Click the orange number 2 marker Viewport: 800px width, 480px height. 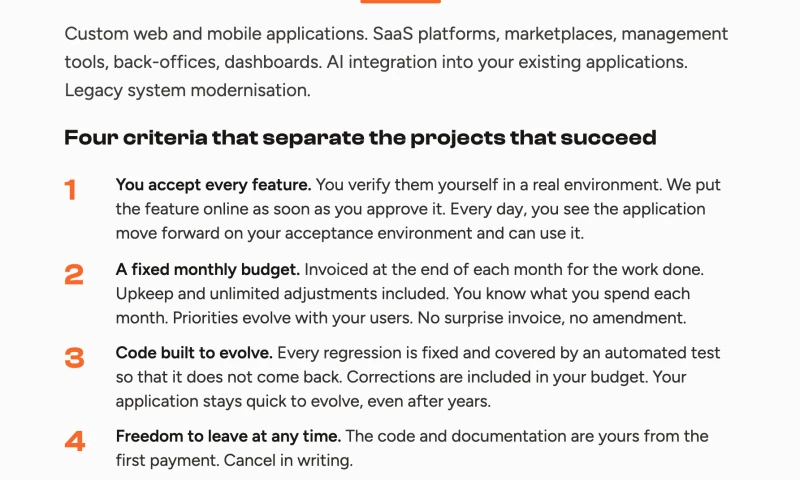point(74,274)
